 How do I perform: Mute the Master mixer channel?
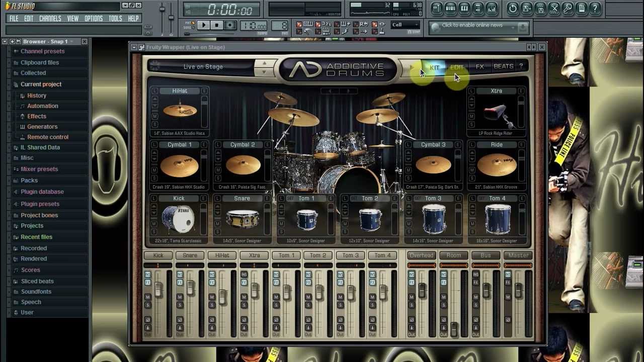click(508, 297)
